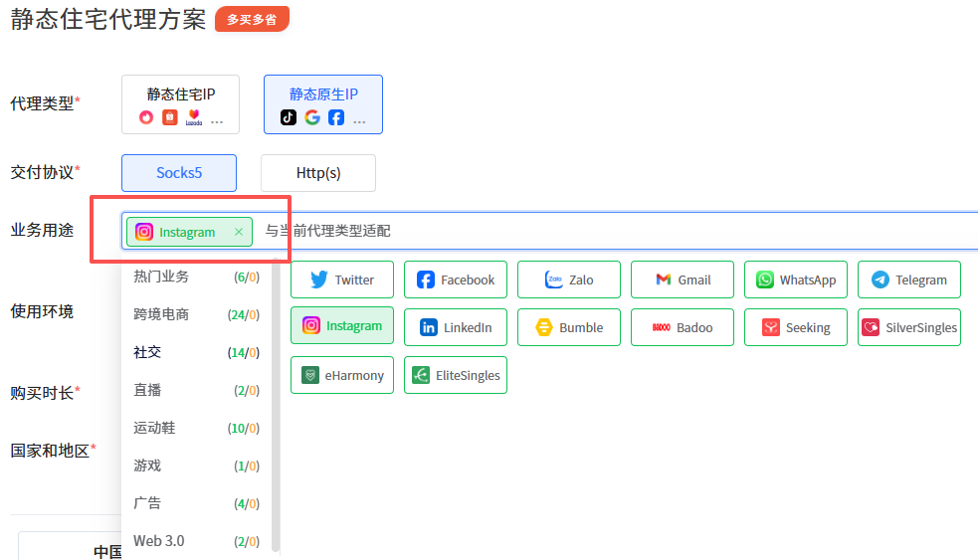Screen dimensions: 978x560
Task: Click the 业务用途 label
Action: pos(42,230)
